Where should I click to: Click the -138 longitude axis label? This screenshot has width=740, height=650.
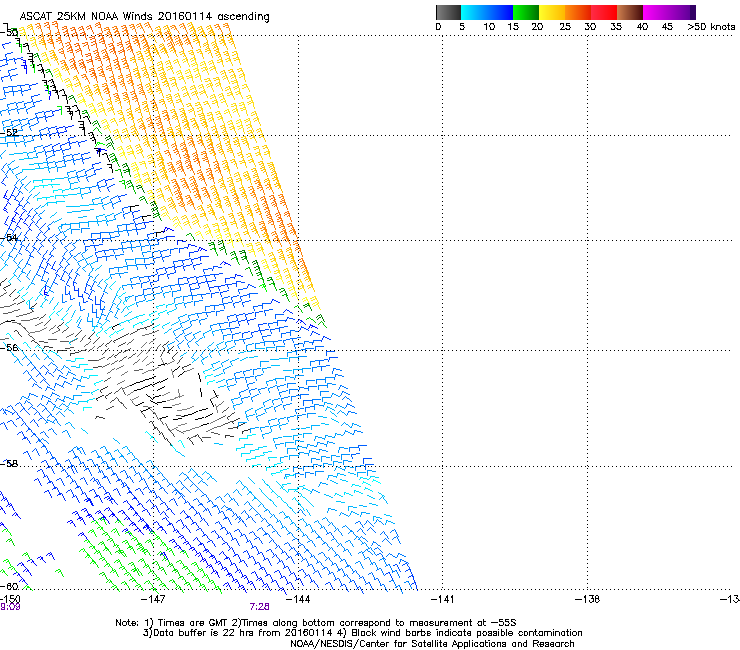pos(588,599)
